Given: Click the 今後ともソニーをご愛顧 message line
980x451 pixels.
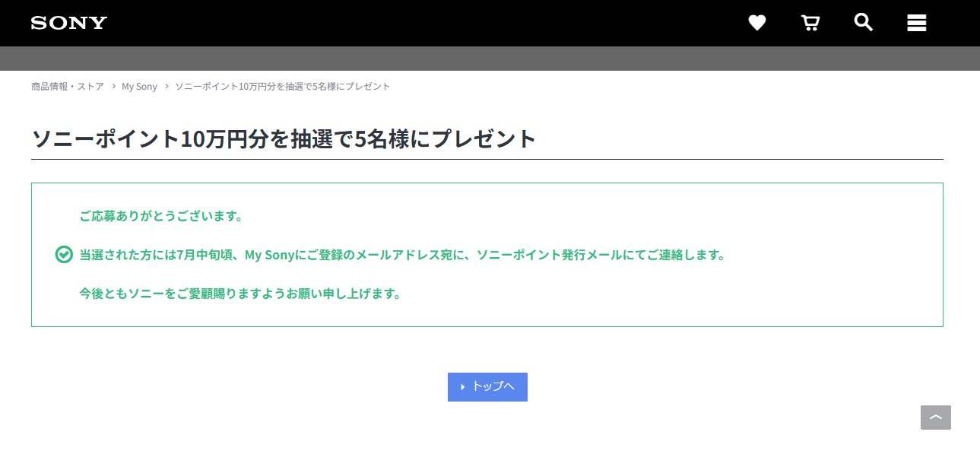Looking at the screenshot, I should pos(240,294).
